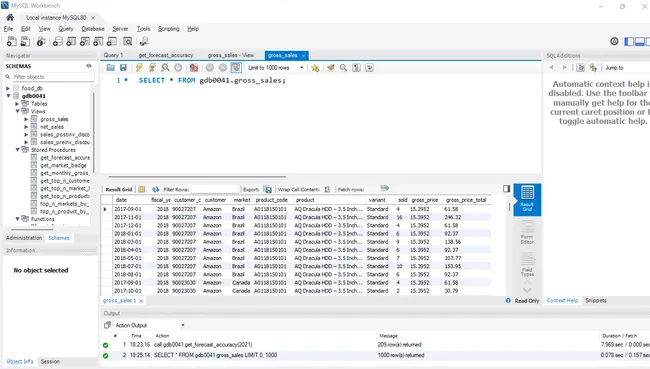Open the Snippets tab
This screenshot has width=650, height=369.
(x=596, y=300)
